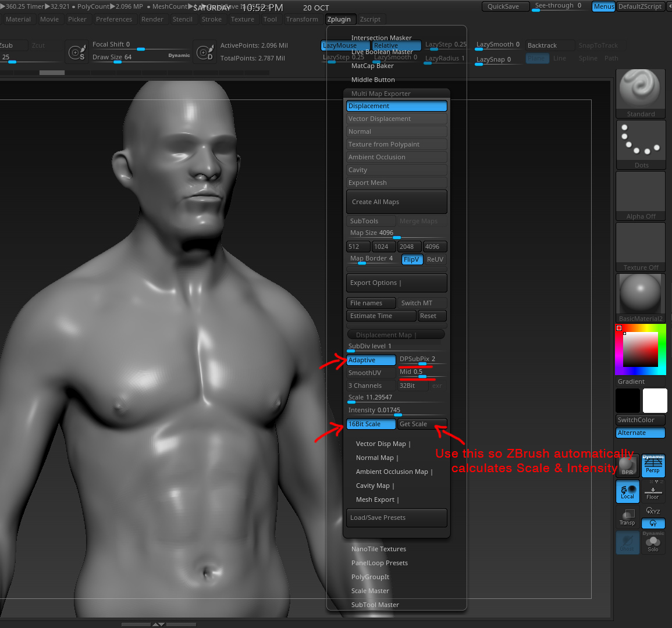Click the Estimate Time button
This screenshot has height=628, width=672.
point(381,316)
